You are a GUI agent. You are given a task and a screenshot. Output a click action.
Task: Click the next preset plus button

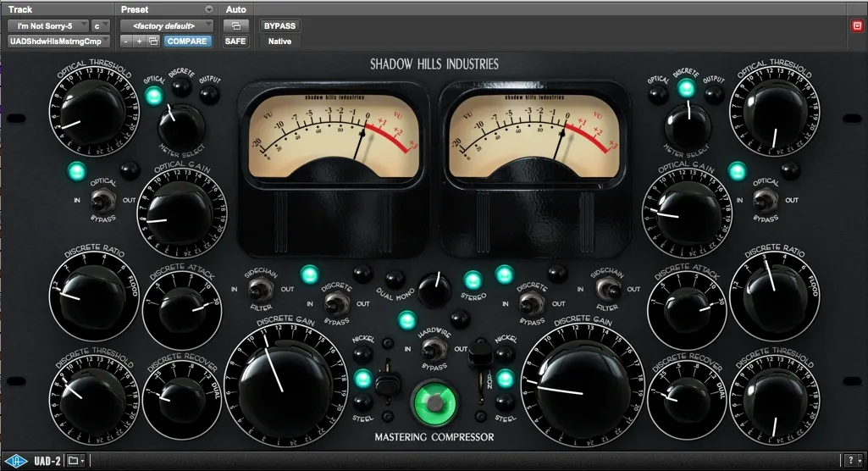[x=140, y=41]
